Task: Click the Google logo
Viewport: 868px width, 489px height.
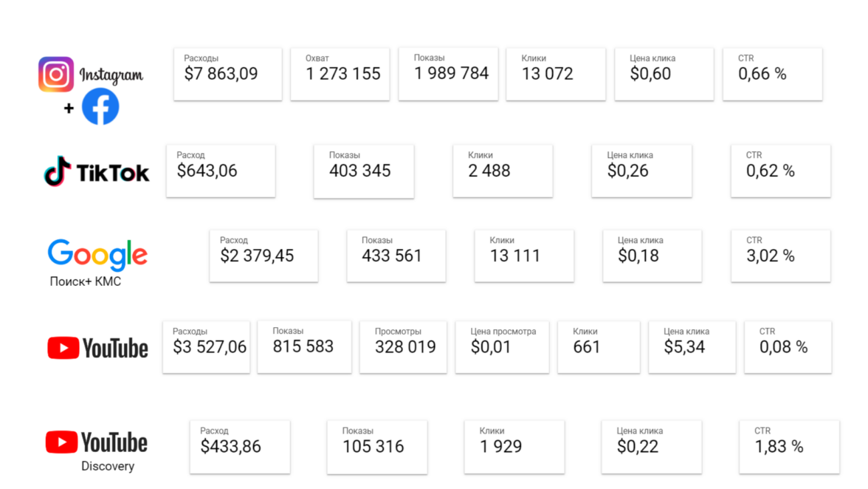Action: tap(97, 256)
